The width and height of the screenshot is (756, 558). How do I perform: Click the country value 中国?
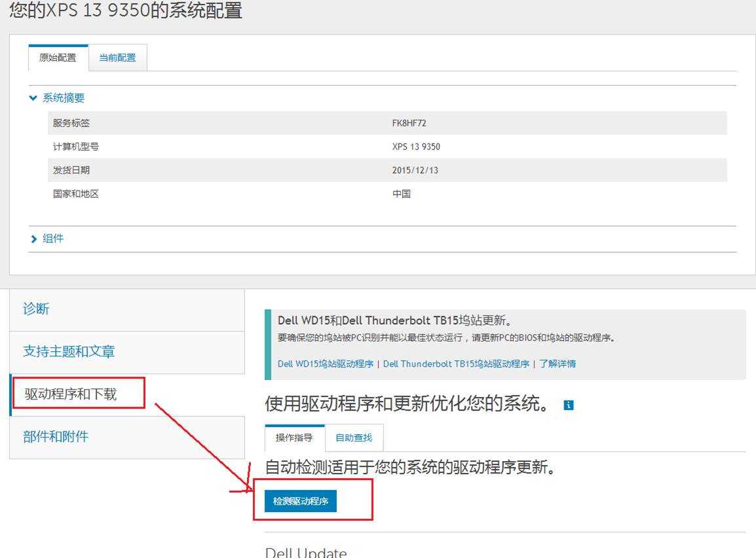click(401, 194)
